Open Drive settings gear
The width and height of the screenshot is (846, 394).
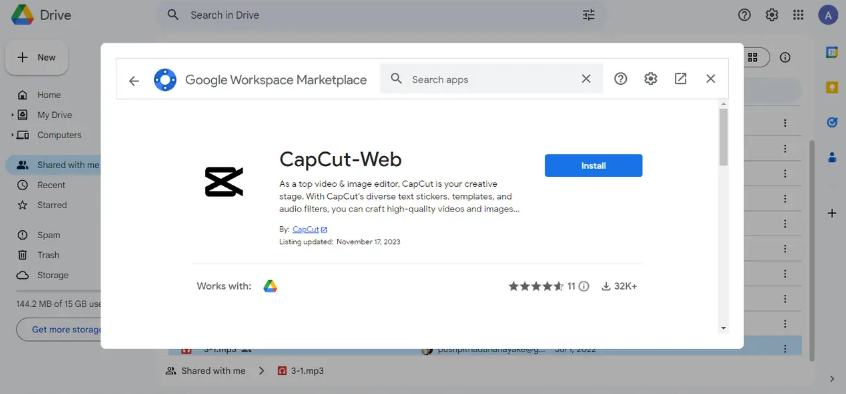coord(772,15)
